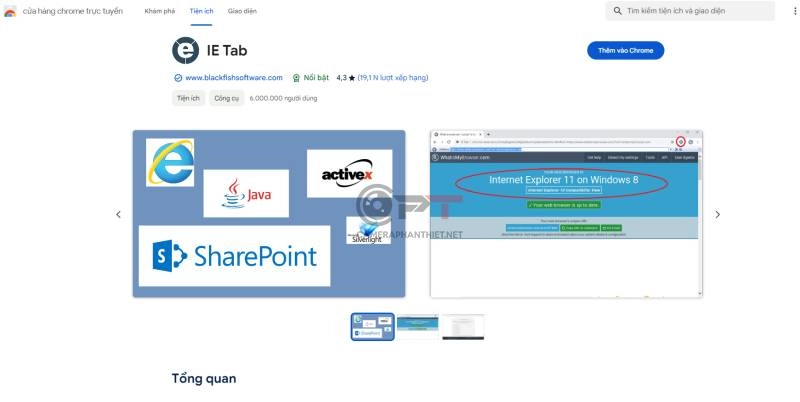
Task: Click the search magnifier icon
Action: (616, 11)
